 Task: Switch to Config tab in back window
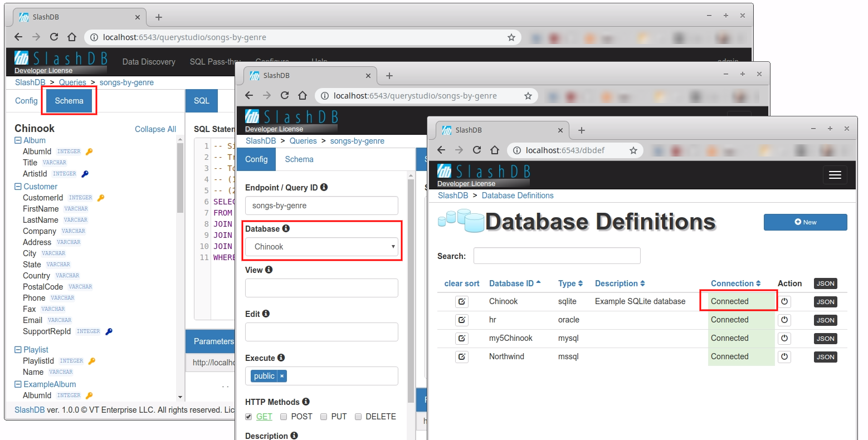(x=26, y=101)
